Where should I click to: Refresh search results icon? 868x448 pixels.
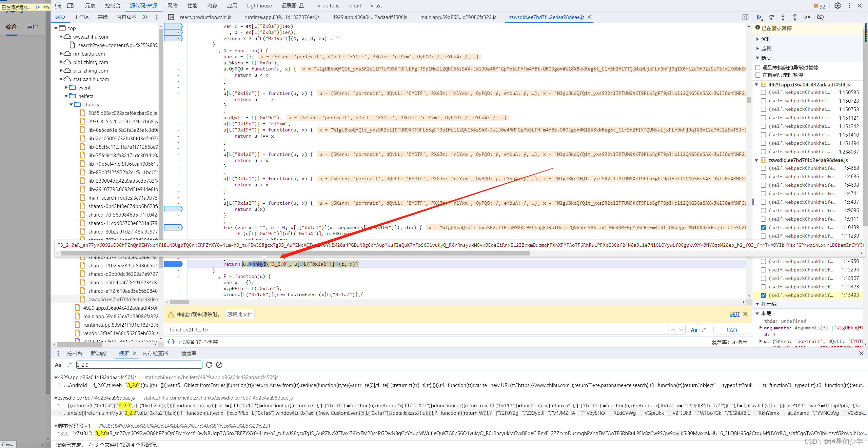209,365
